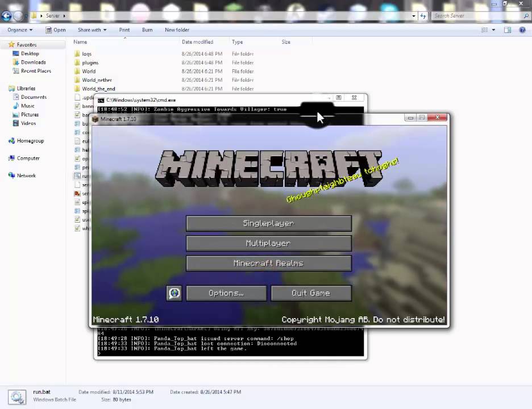This screenshot has height=409, width=532.
Task: Click the Explorer Forward arrow button
Action: coord(18,15)
